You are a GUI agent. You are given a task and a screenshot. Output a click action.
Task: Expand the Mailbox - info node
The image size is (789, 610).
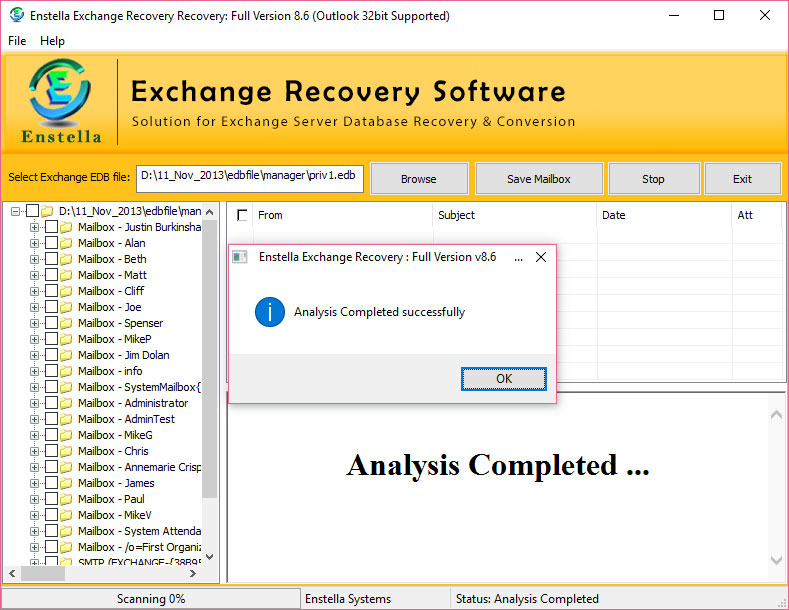34,371
